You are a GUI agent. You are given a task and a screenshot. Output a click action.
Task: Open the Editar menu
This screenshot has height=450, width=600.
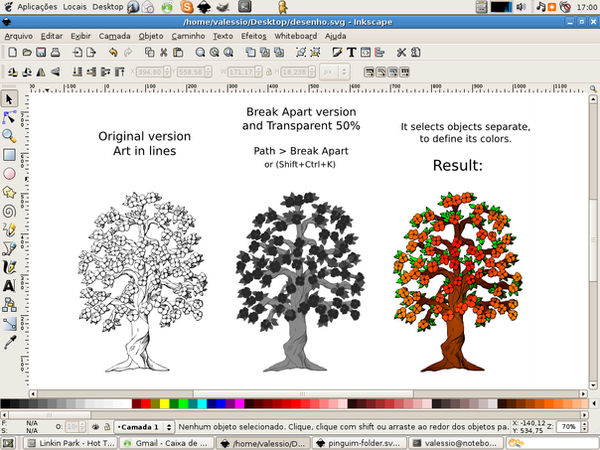click(52, 36)
